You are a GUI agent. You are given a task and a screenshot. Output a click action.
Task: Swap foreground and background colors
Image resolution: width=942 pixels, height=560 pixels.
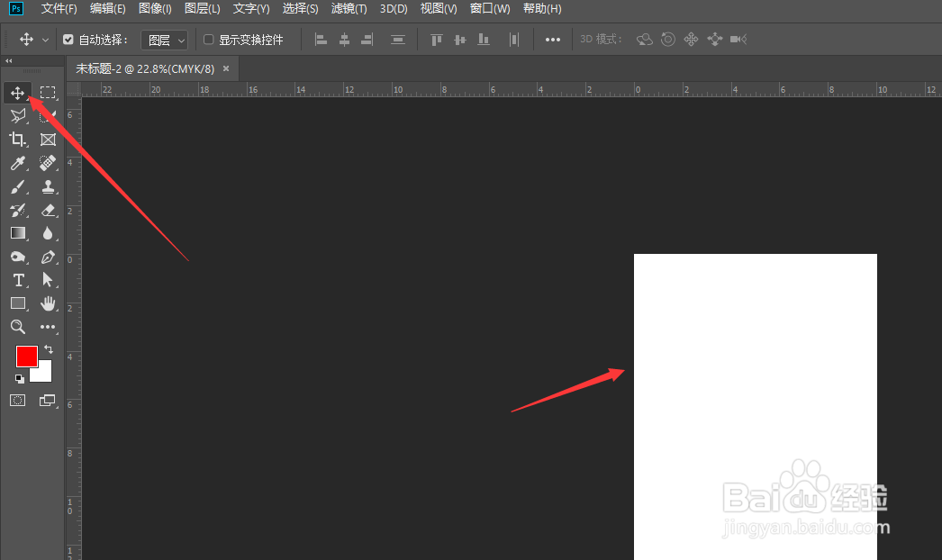pos(49,349)
